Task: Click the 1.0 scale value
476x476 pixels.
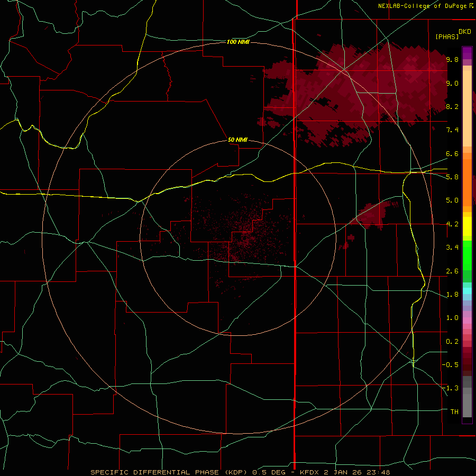Action: pyautogui.click(x=452, y=318)
